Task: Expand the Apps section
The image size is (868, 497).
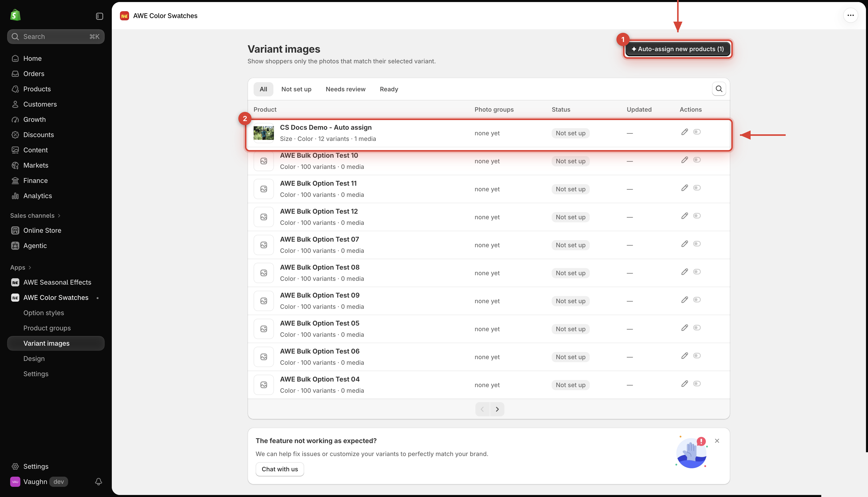Action: tap(21, 267)
